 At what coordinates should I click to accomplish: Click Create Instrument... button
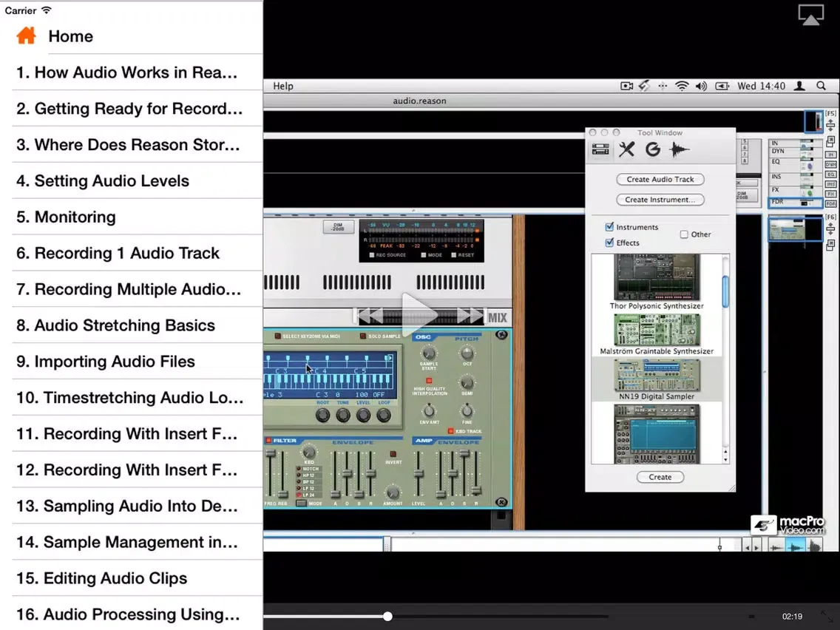[x=660, y=200]
